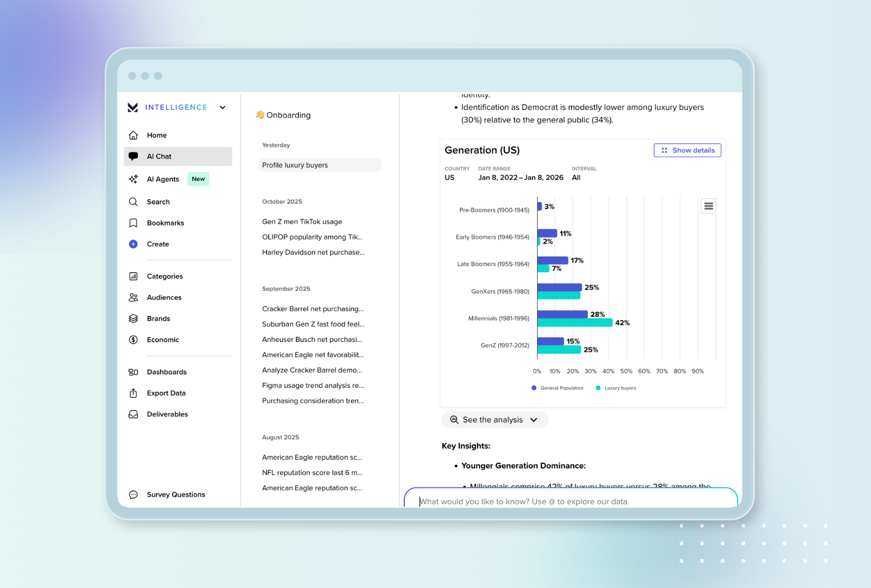The height and width of the screenshot is (588, 871).
Task: Click the Millennials teal luxury buyers bar
Action: (574, 323)
